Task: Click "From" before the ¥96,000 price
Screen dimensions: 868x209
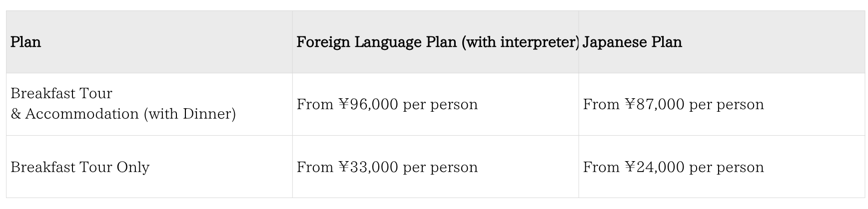Action: click(x=315, y=104)
